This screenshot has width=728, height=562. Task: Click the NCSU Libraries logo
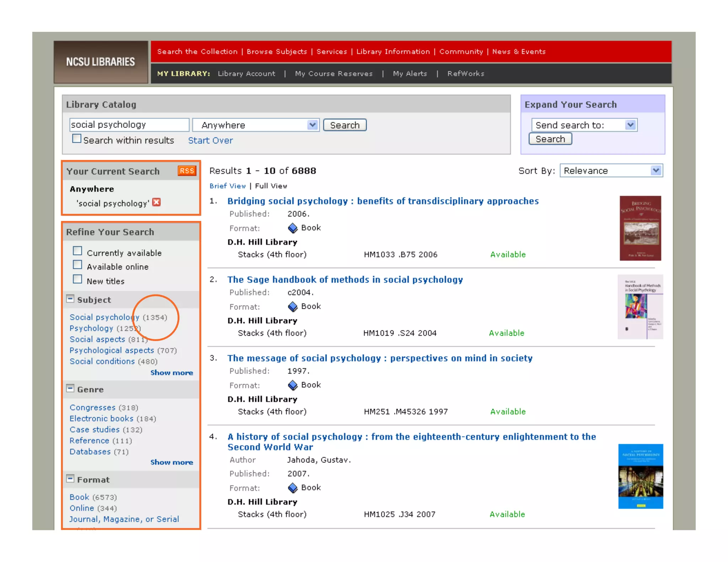(x=101, y=62)
